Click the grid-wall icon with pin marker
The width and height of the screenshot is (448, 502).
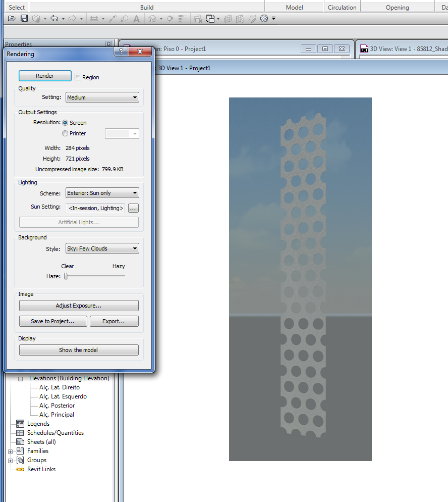pyautogui.click(x=240, y=19)
